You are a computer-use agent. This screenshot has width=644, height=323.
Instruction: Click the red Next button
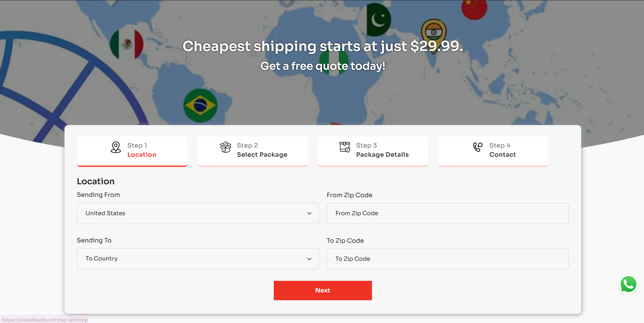[x=323, y=290]
